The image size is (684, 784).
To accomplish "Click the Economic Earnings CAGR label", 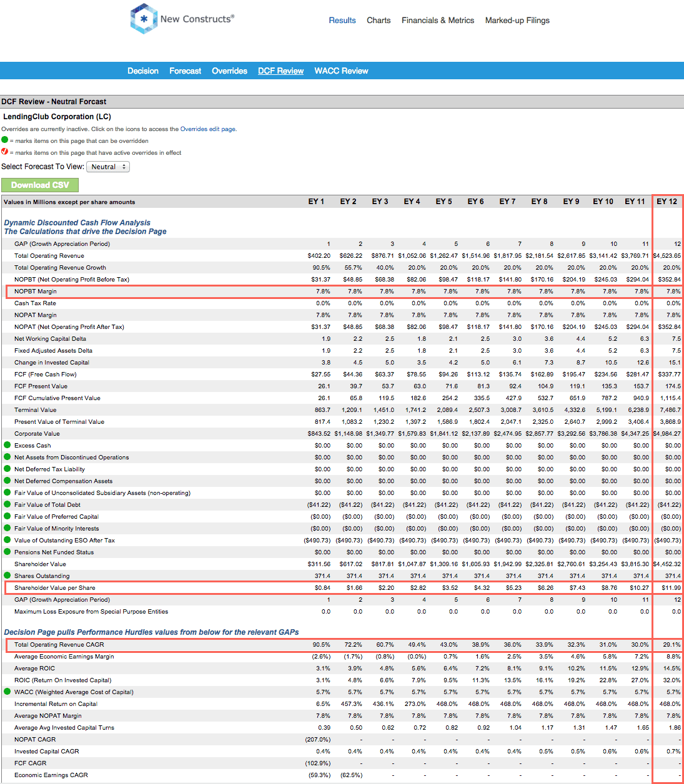I will 51,775.
